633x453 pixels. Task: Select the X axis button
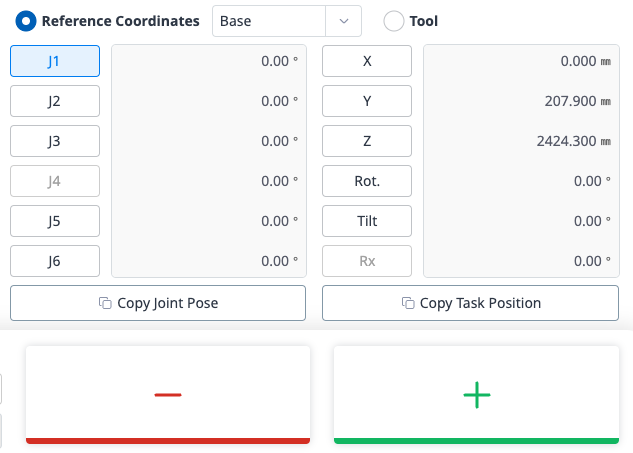[x=367, y=61]
